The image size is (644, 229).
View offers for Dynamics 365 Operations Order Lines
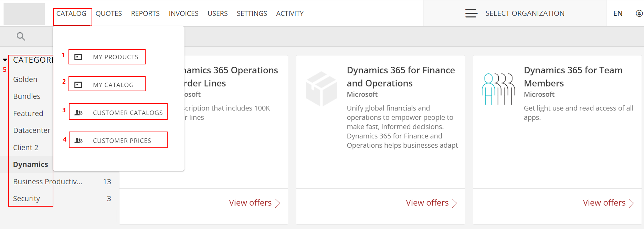pyautogui.click(x=254, y=203)
